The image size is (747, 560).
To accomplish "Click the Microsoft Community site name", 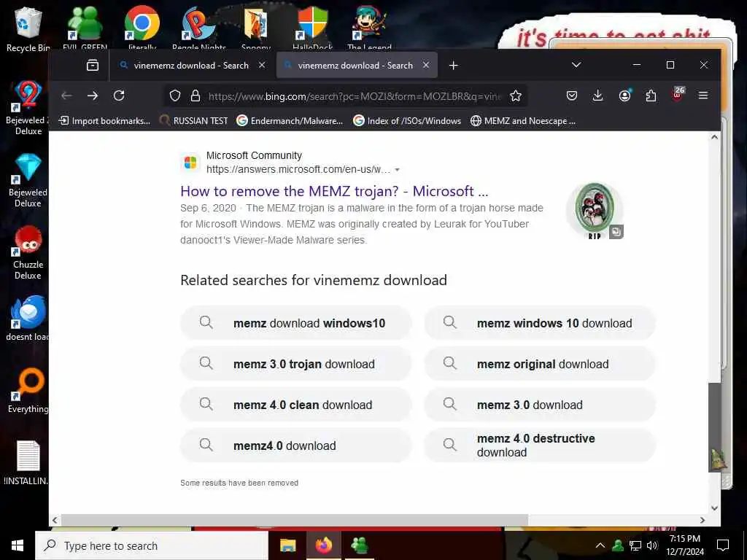I will point(254,155).
